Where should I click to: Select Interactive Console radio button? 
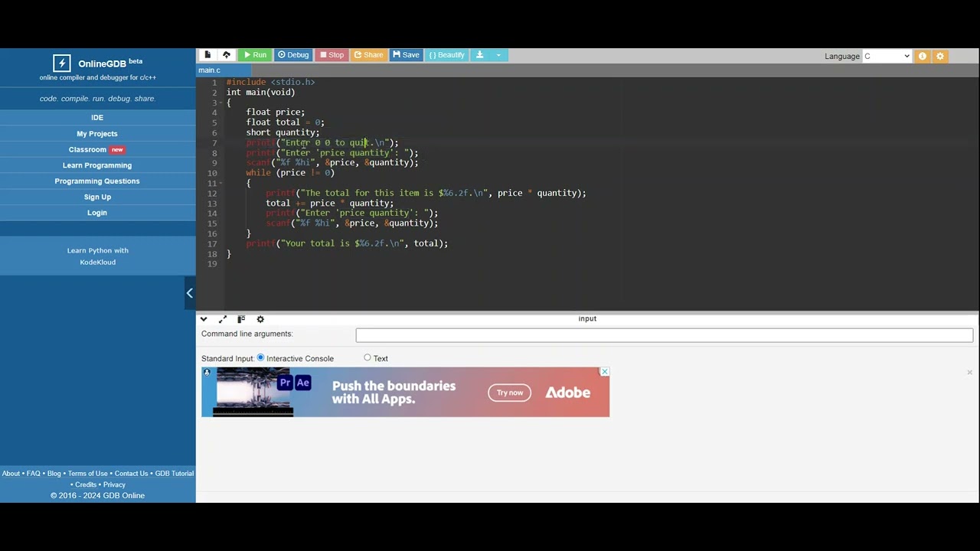click(x=260, y=357)
